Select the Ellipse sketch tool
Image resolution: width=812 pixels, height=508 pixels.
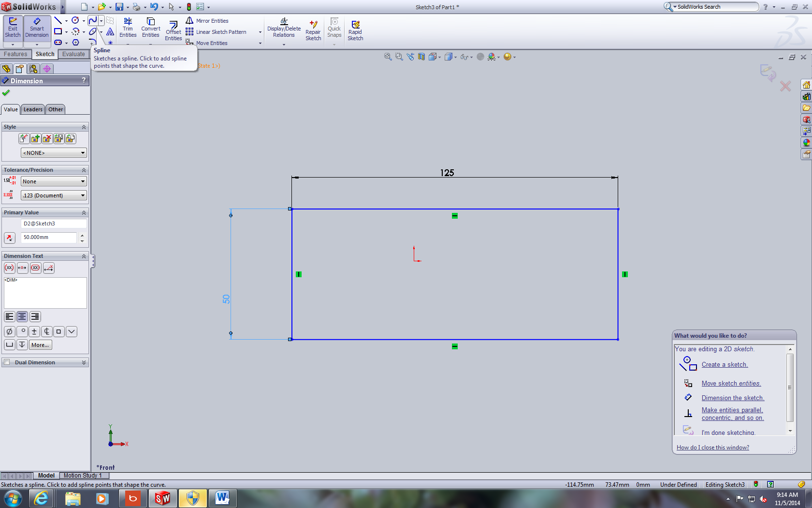93,31
